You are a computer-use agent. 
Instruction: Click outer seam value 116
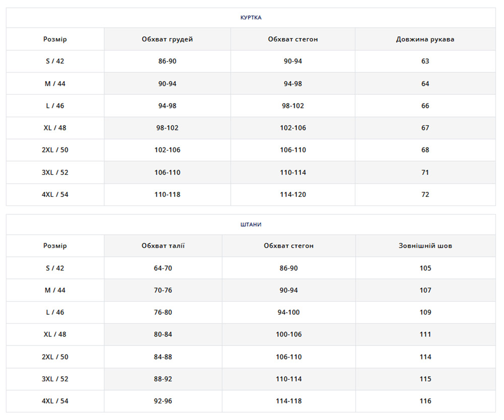[x=425, y=401]
